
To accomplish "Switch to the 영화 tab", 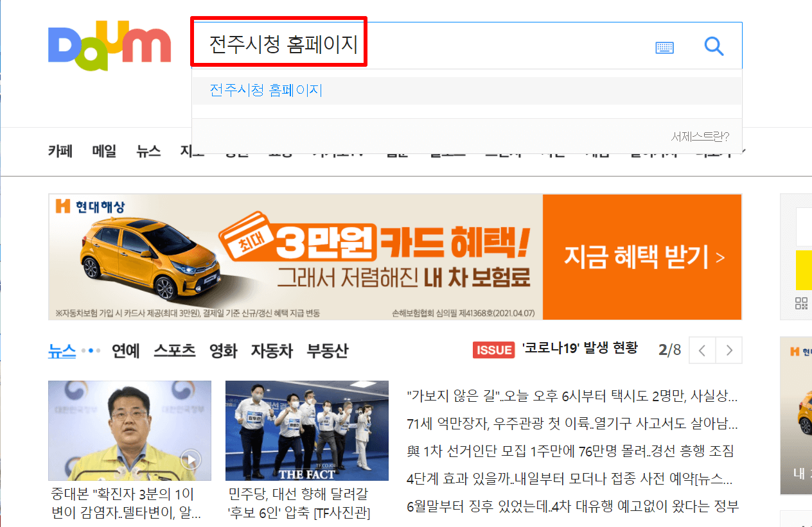I will 224,351.
